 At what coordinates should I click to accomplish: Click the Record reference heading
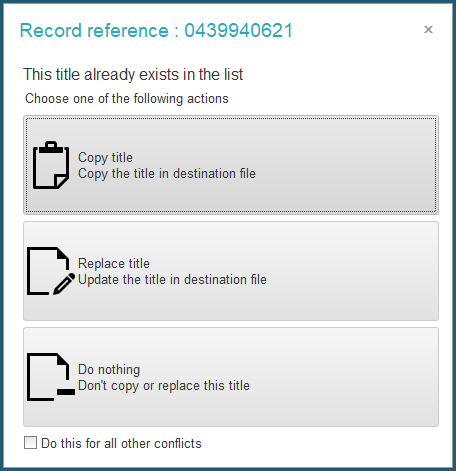point(156,31)
